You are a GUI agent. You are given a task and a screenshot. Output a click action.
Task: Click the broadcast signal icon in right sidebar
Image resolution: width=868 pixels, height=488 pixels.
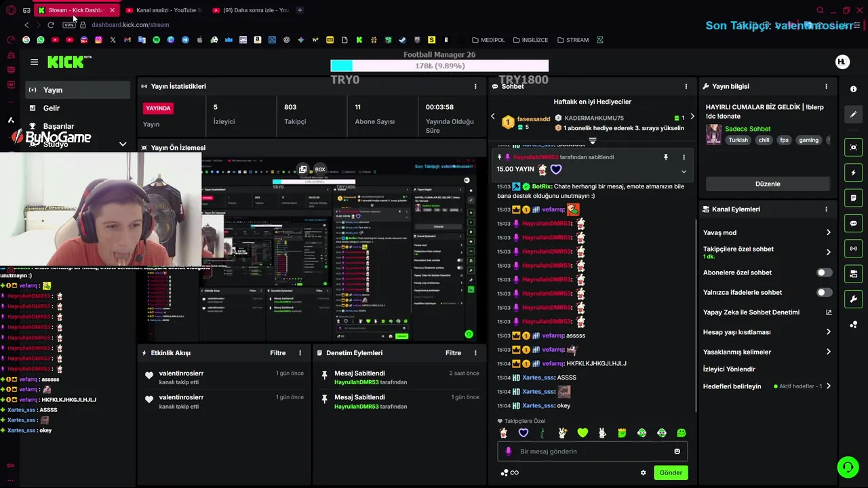pos(853,249)
